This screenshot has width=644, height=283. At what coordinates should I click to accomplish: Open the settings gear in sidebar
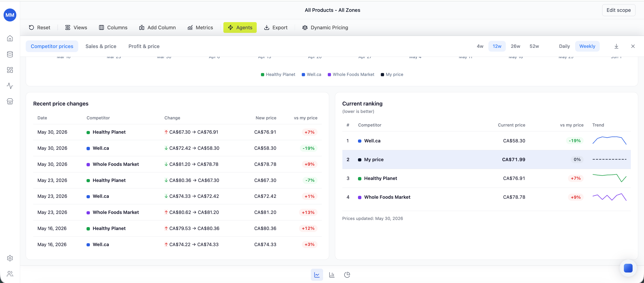point(10,258)
